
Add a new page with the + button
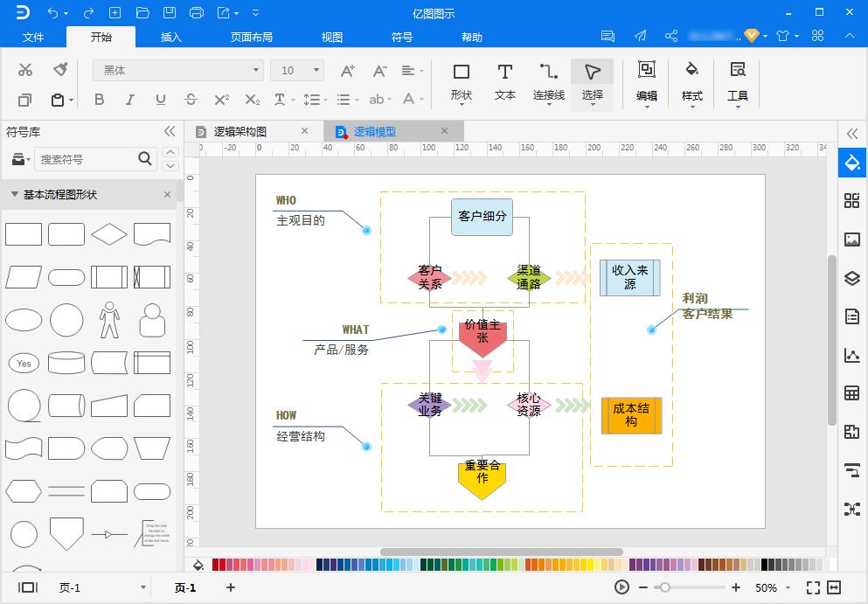[230, 587]
